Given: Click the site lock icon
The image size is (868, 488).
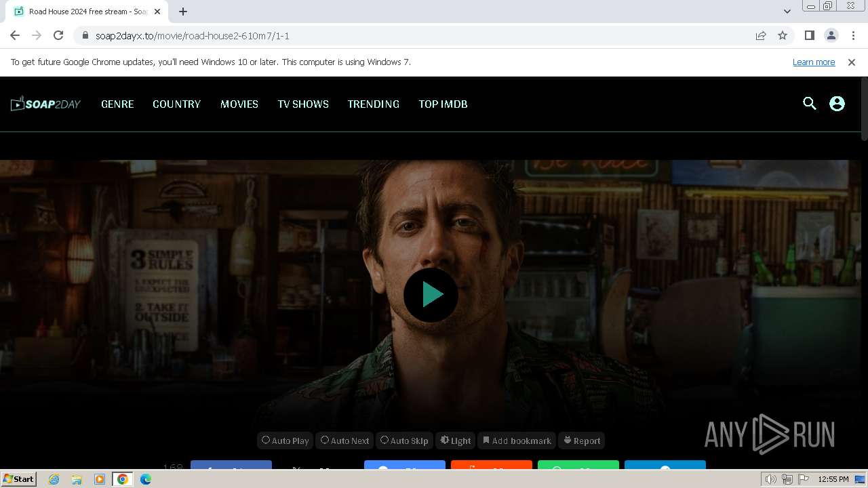Looking at the screenshot, I should point(85,35).
